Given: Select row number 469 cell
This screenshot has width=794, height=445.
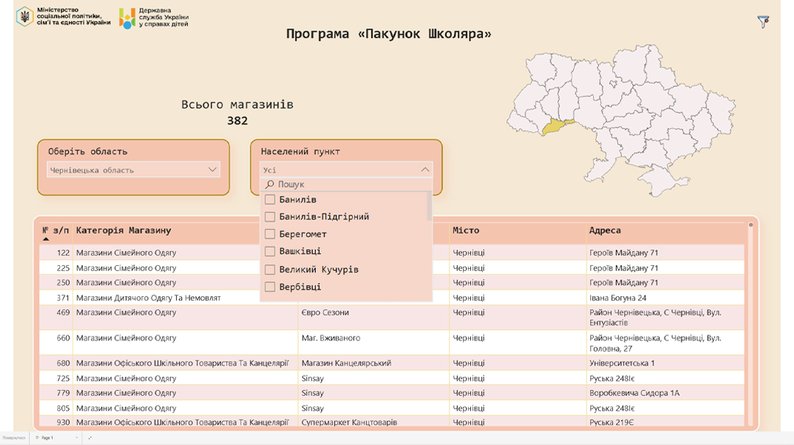Looking at the screenshot, I should coord(63,312).
